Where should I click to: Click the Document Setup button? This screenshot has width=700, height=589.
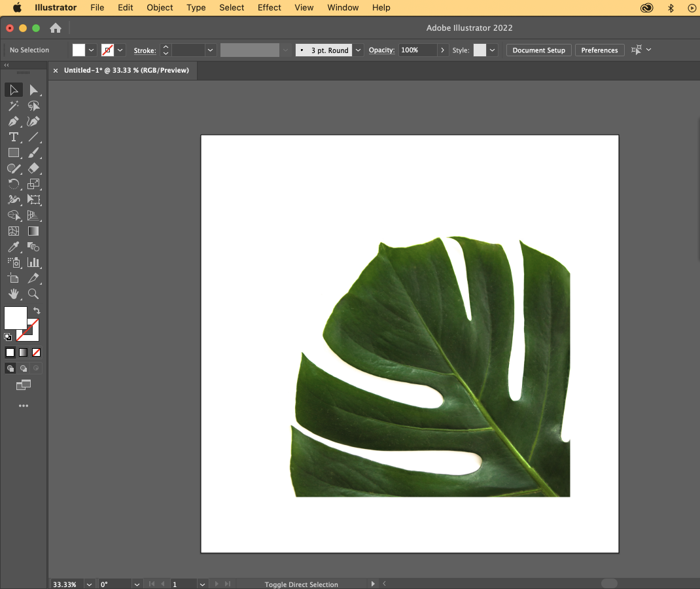pyautogui.click(x=538, y=50)
